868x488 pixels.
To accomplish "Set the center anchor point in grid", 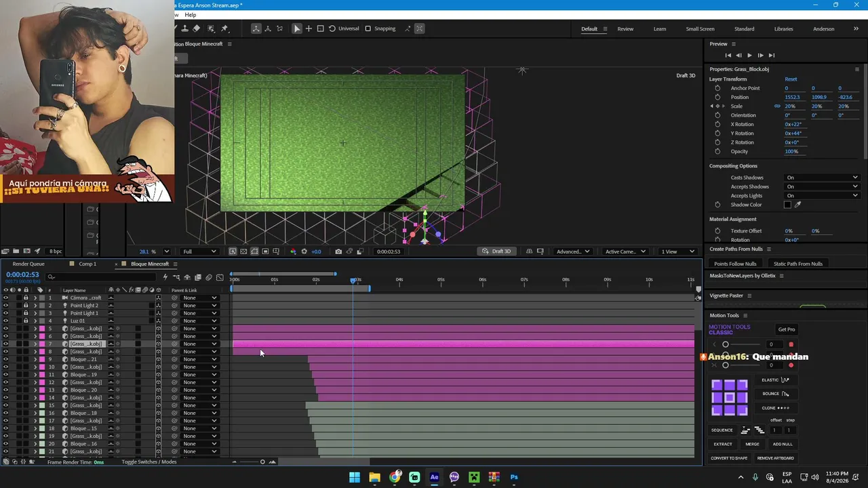I will (x=729, y=397).
